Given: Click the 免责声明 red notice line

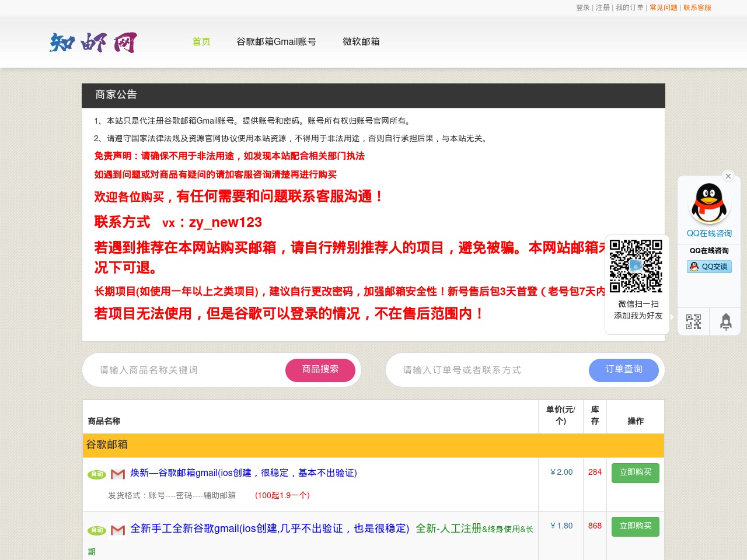Looking at the screenshot, I should tap(229, 156).
